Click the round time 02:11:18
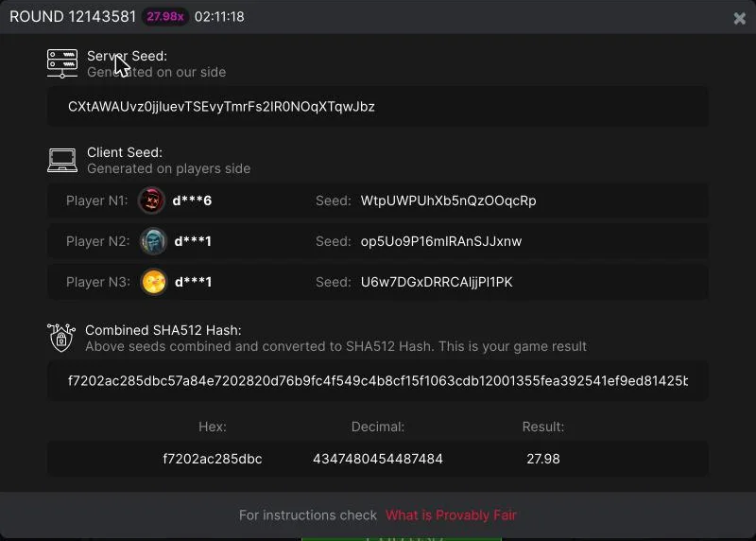 coord(219,17)
